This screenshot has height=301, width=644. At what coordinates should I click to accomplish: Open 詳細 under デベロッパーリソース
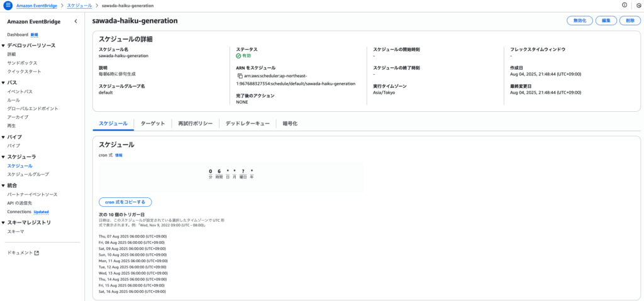pyautogui.click(x=11, y=54)
